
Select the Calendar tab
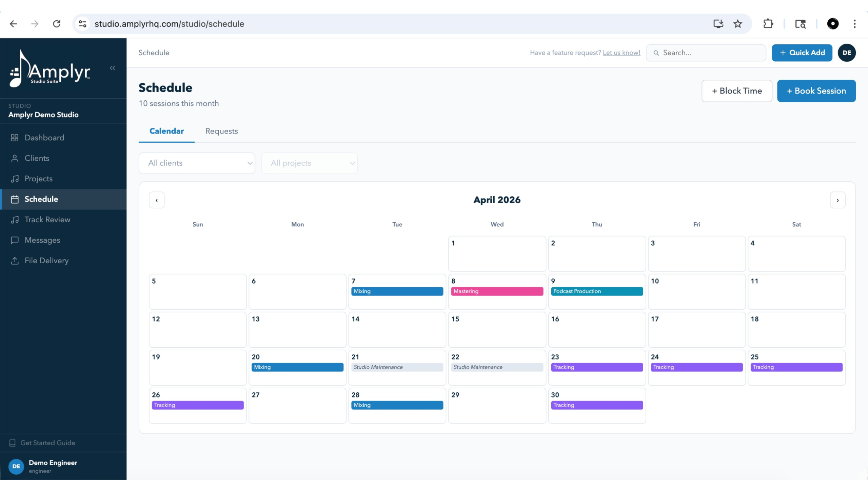166,131
